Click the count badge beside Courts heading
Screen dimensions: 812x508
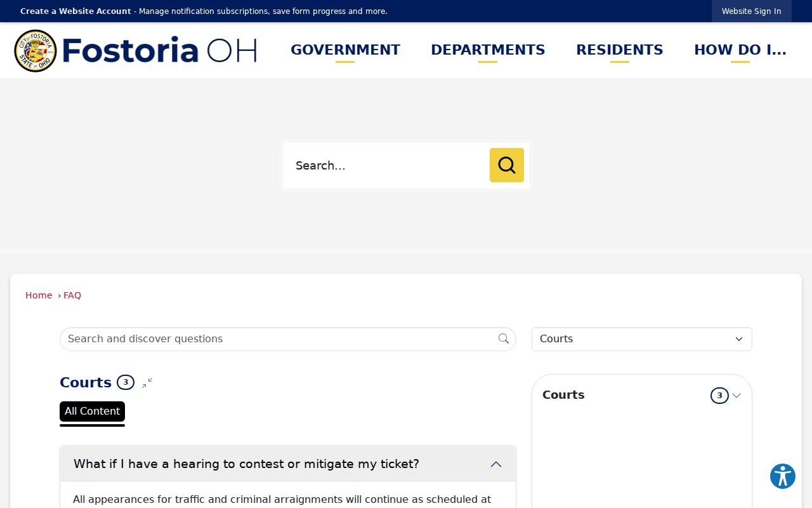pos(126,382)
